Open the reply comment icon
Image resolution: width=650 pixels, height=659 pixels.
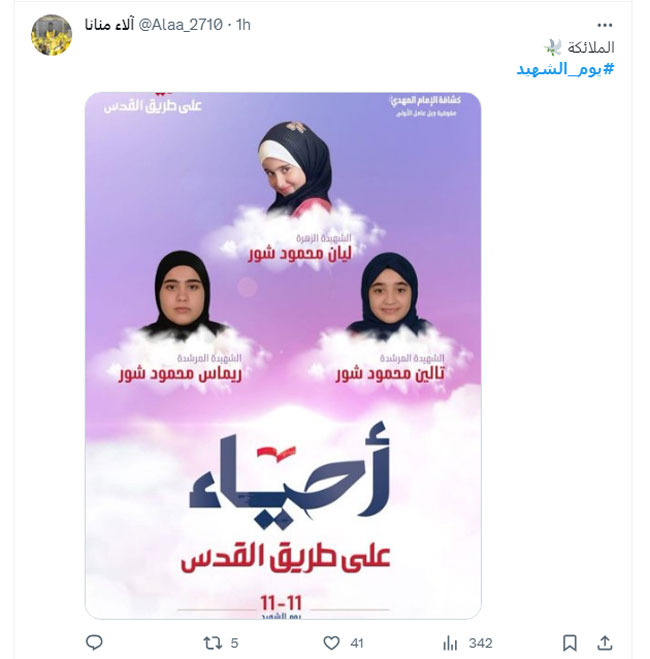point(94,643)
